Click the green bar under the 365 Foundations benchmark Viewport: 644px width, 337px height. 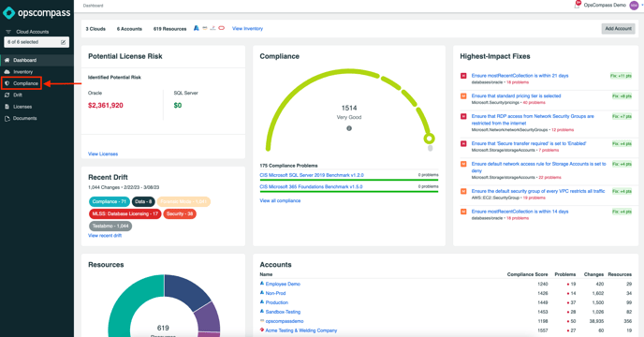click(349, 192)
